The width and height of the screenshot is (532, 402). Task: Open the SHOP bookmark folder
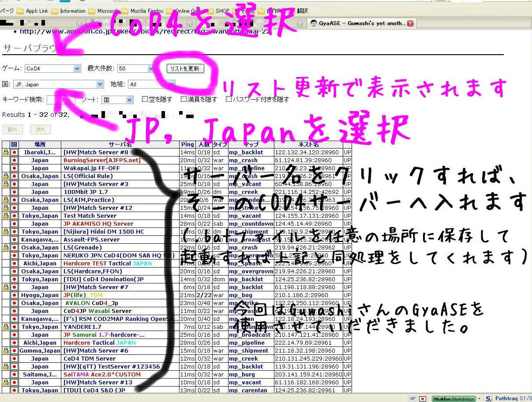point(219,11)
